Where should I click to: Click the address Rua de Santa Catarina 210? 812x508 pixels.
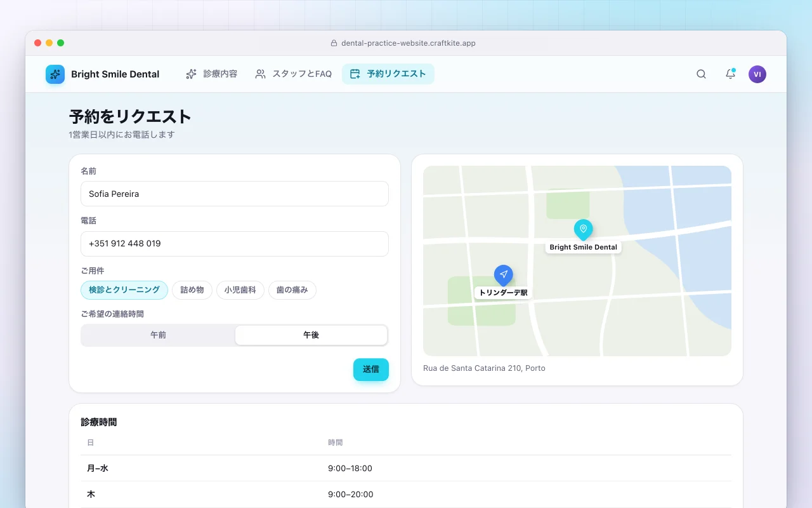[484, 368]
